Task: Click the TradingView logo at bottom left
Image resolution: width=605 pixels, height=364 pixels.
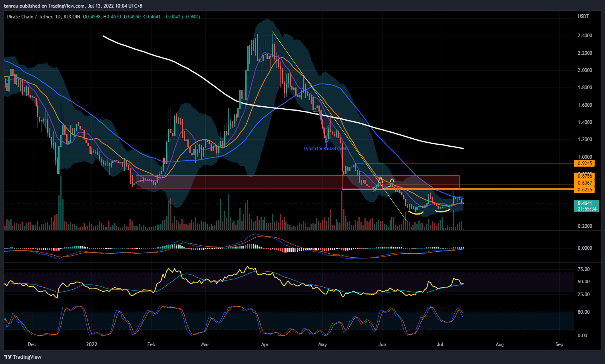Action: (23, 357)
